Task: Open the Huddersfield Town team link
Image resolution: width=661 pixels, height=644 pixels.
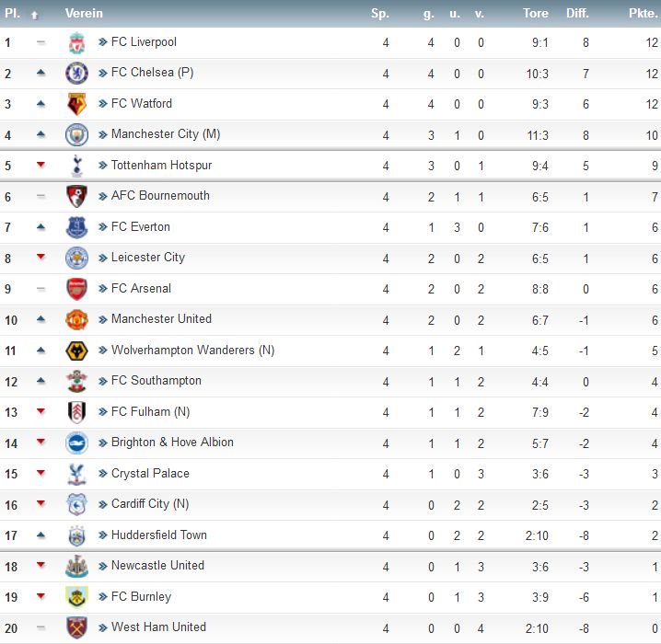Action: tap(159, 535)
